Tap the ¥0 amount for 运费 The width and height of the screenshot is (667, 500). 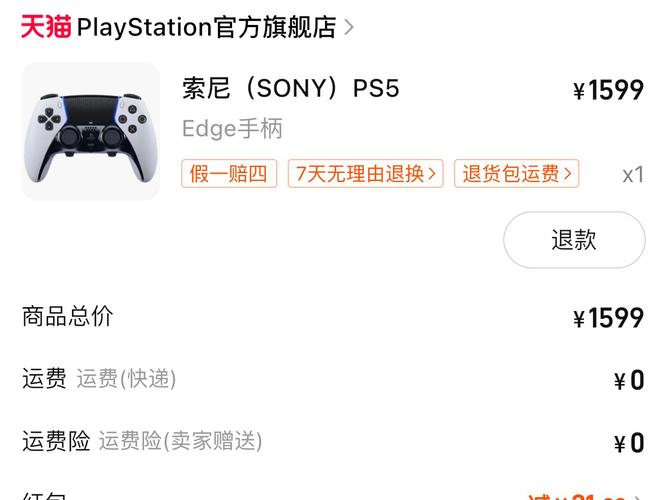[x=629, y=381]
